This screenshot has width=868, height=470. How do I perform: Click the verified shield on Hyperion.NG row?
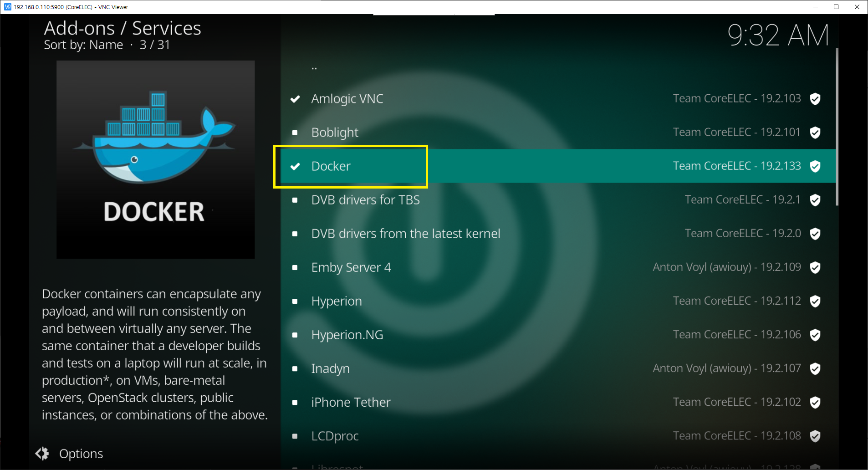pyautogui.click(x=815, y=335)
